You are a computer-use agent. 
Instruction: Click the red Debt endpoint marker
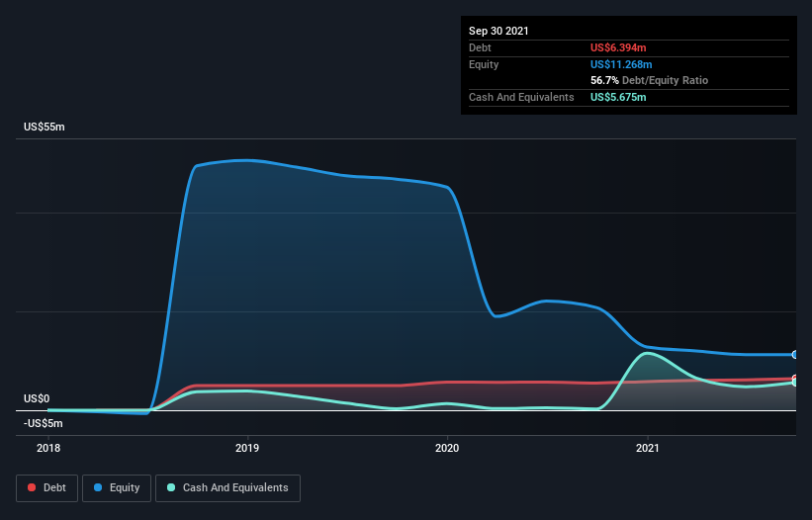click(x=795, y=379)
